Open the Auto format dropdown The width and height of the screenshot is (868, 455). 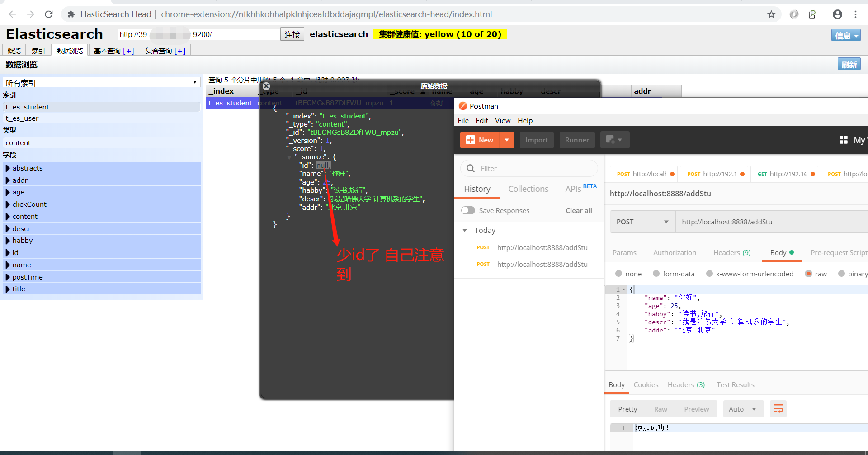[743, 409]
